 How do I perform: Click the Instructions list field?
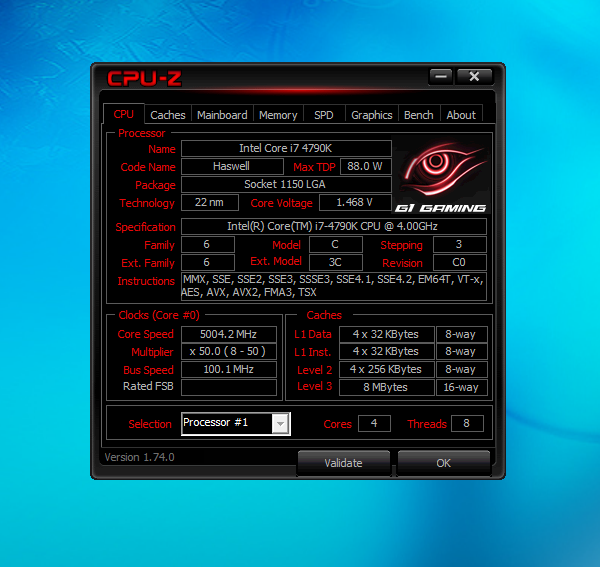[x=334, y=286]
